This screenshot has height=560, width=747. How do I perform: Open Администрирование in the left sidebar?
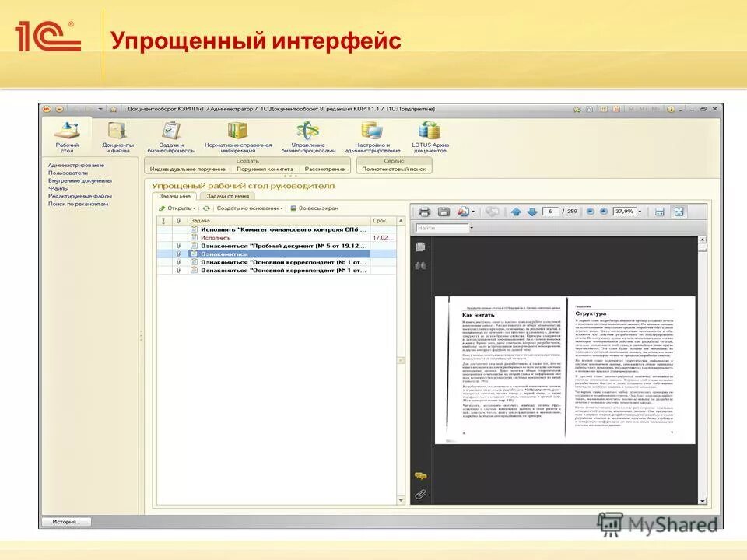75,165
